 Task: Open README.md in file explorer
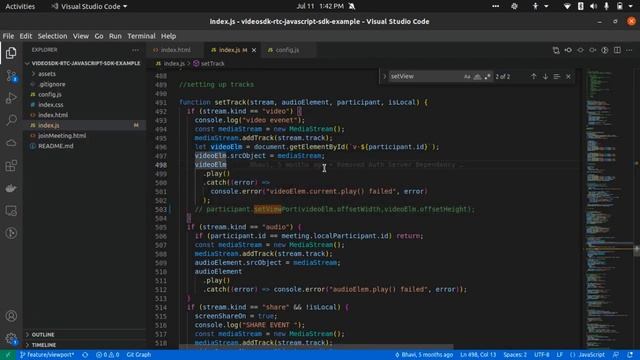point(56,146)
